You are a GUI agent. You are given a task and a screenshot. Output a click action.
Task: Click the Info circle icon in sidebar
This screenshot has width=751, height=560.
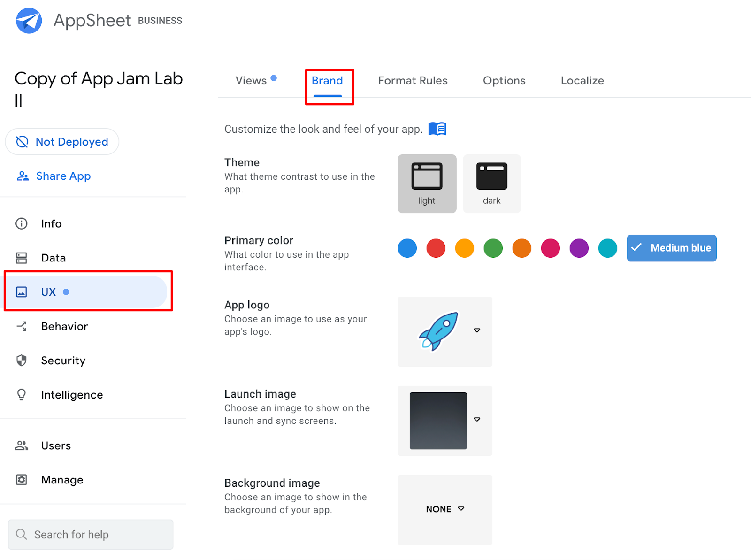click(x=22, y=223)
